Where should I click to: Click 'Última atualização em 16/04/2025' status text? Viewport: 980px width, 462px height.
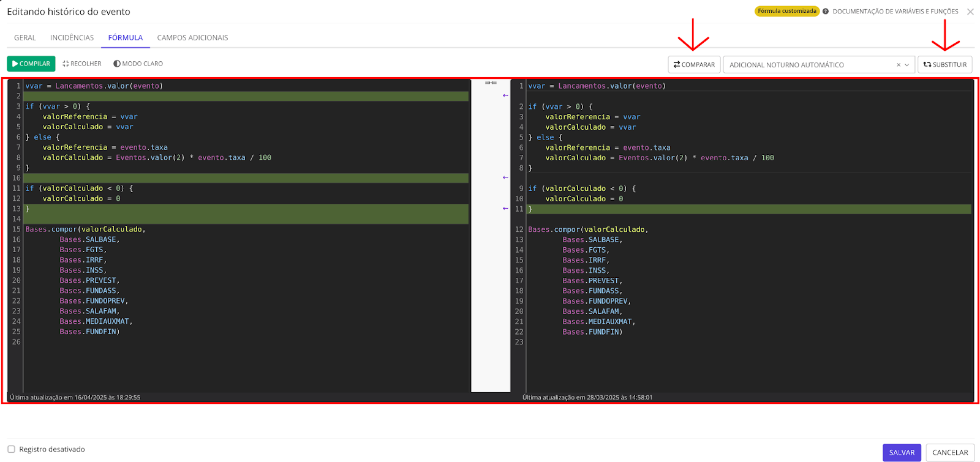tap(75, 398)
